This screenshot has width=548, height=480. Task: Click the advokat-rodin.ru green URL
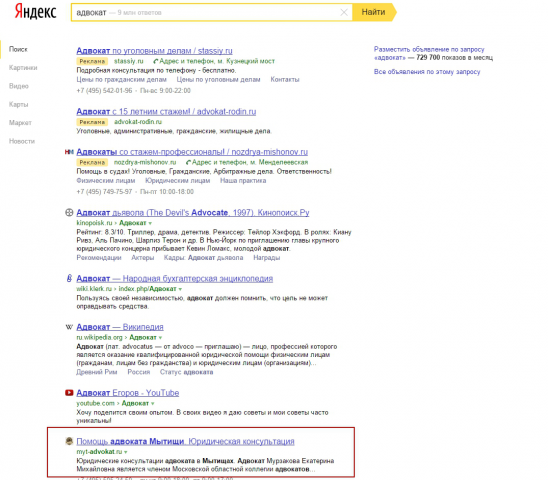click(138, 122)
